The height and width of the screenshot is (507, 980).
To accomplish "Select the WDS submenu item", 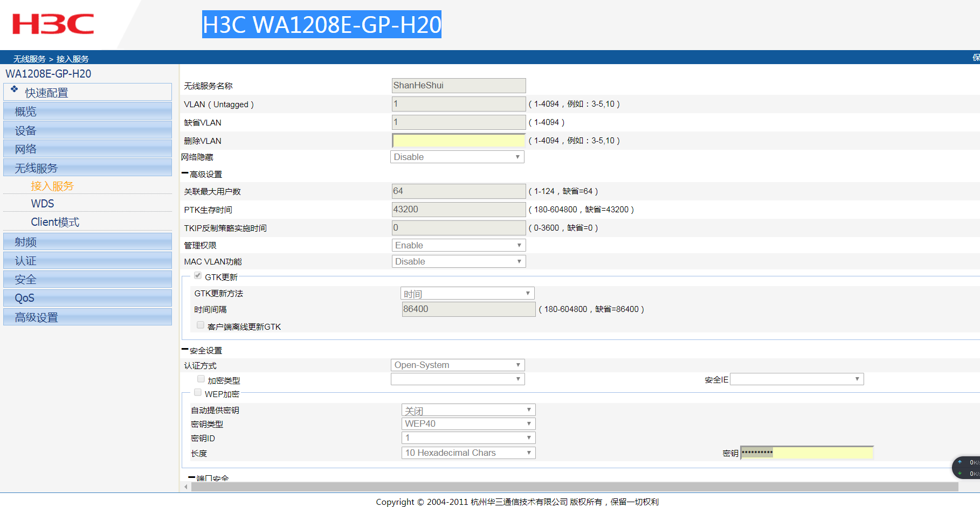I will coord(43,204).
